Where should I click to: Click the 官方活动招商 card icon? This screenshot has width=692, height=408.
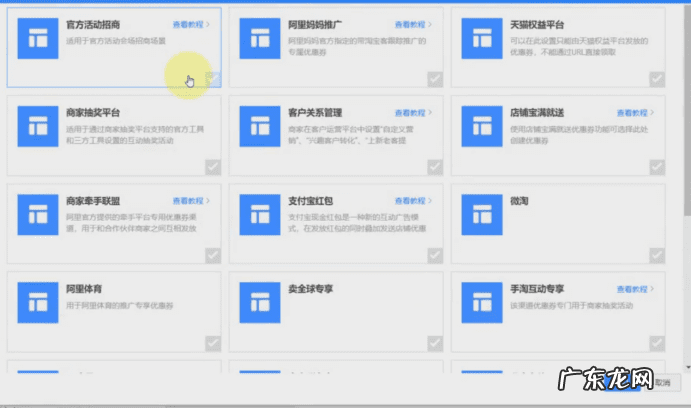point(38,38)
